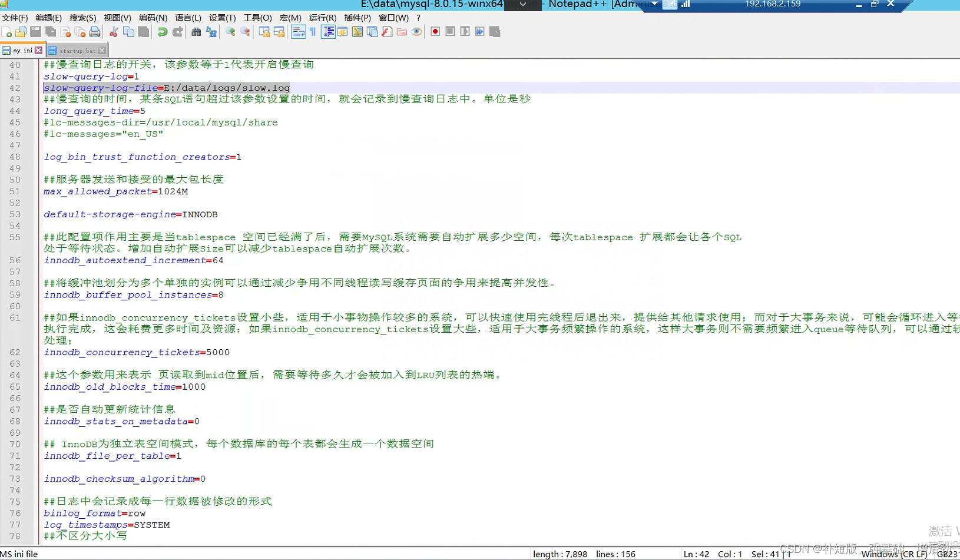Play back the recorded macro
Image resolution: width=960 pixels, height=560 pixels.
[x=465, y=32]
